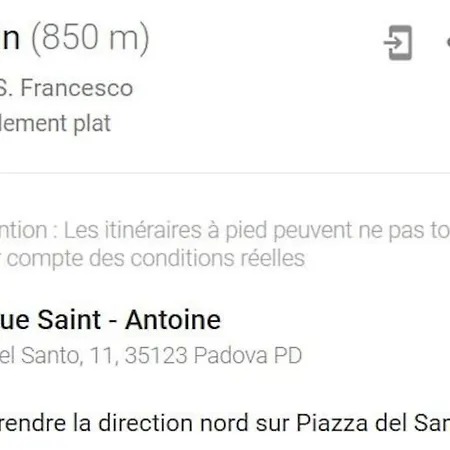Click warning line 'Les itinéraires à pied peuvent'
Image resolution: width=450 pixels, height=450 pixels.
click(208, 231)
